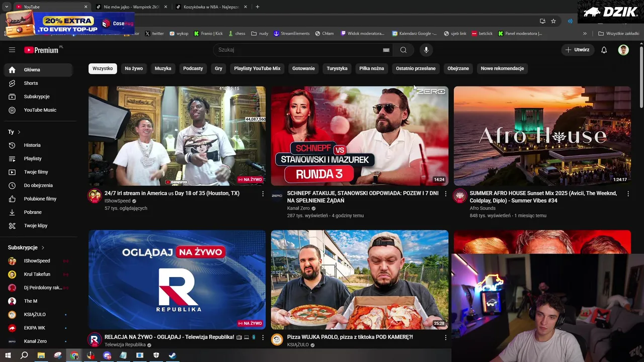
Task: Open the YouTube hamburger guide menu
Action: [12, 50]
